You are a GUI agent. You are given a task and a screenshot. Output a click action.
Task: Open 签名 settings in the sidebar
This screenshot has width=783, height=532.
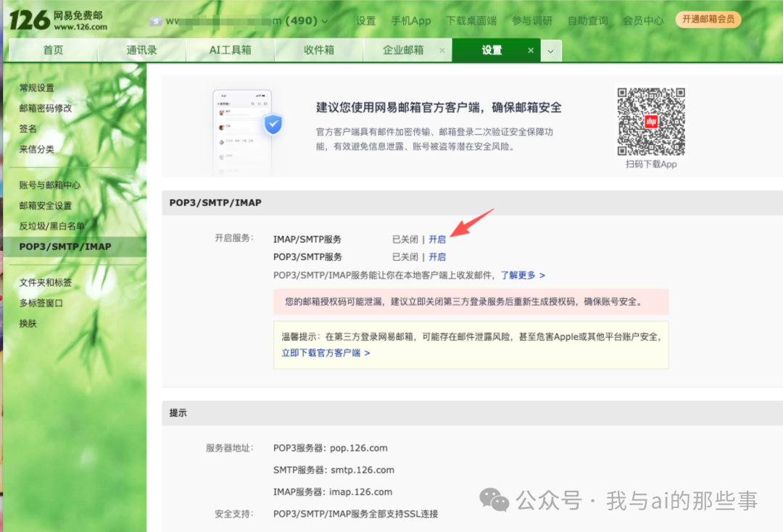[28, 129]
